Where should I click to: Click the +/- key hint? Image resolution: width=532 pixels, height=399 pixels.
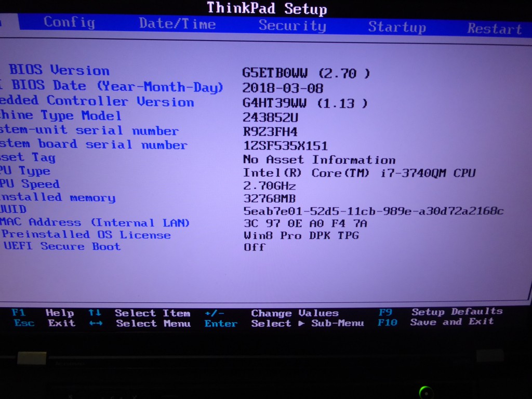tap(214, 313)
